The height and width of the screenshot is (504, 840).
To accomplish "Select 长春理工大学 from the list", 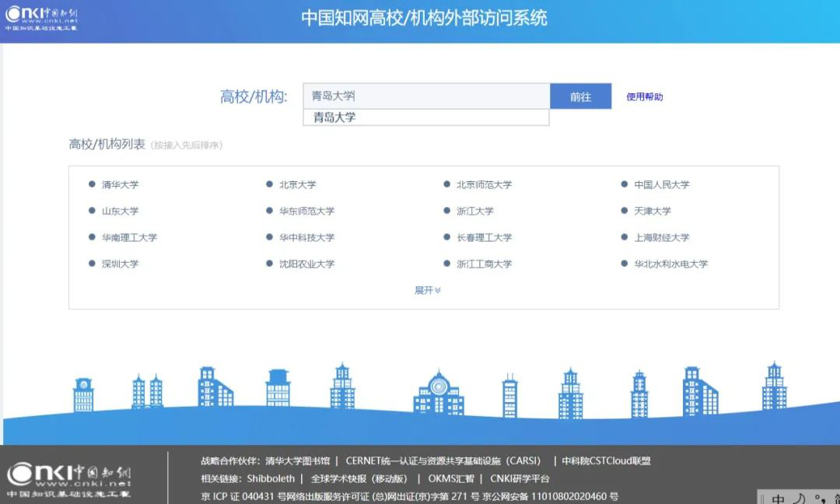I will [x=485, y=236].
